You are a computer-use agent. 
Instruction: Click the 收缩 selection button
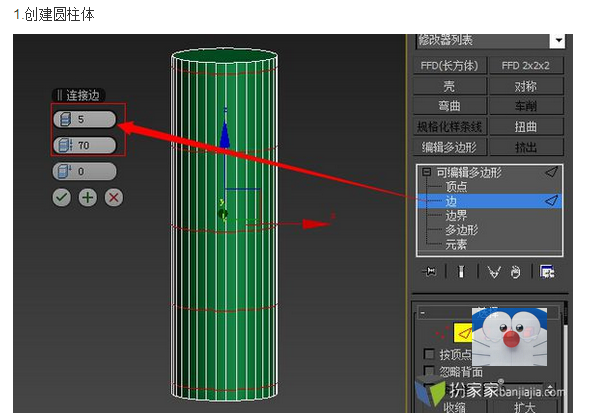point(454,407)
